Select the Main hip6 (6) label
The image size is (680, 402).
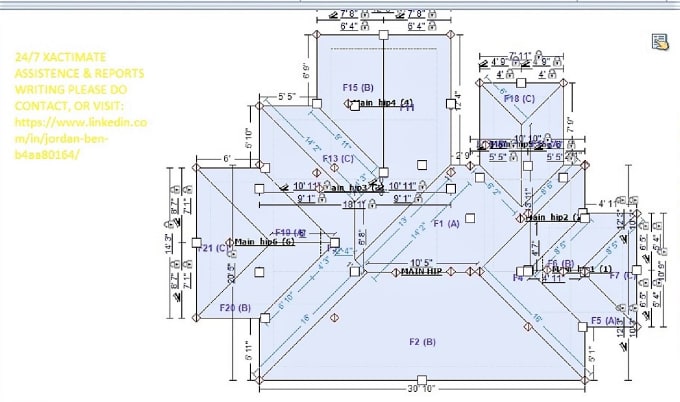[264, 242]
